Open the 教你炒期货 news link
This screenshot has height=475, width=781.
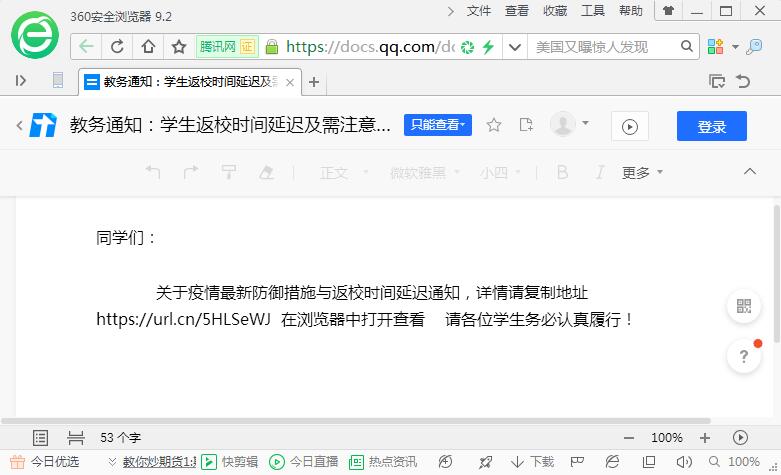(159, 462)
